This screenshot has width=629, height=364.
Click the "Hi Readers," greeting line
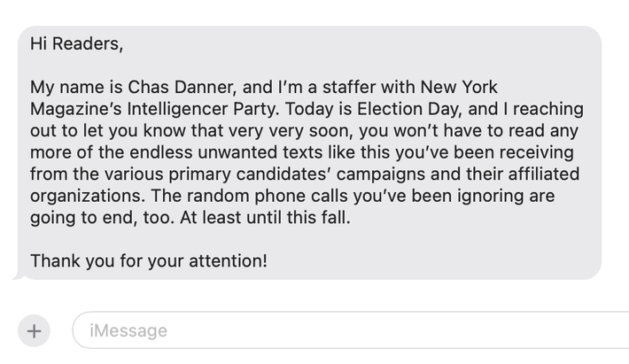[x=76, y=43]
